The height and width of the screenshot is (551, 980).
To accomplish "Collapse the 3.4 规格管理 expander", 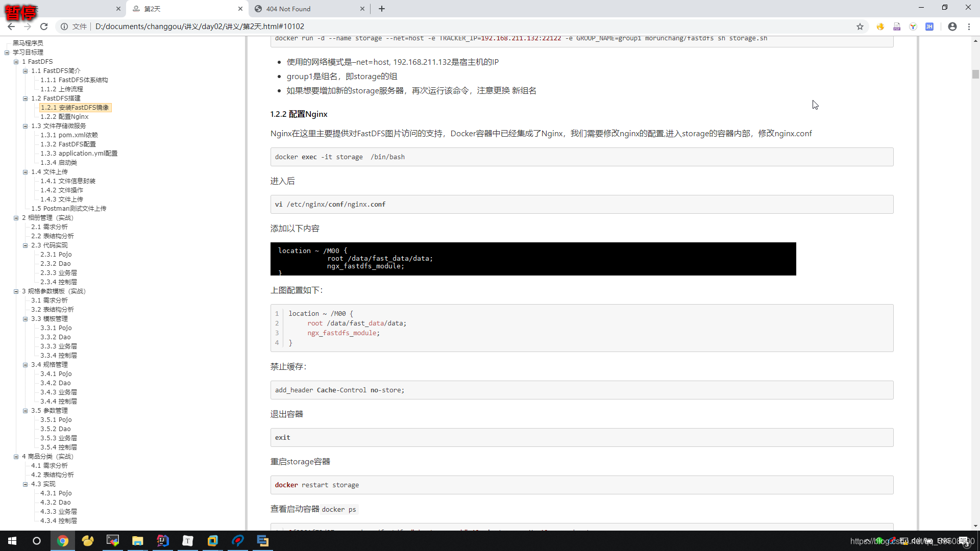I will [x=25, y=365].
